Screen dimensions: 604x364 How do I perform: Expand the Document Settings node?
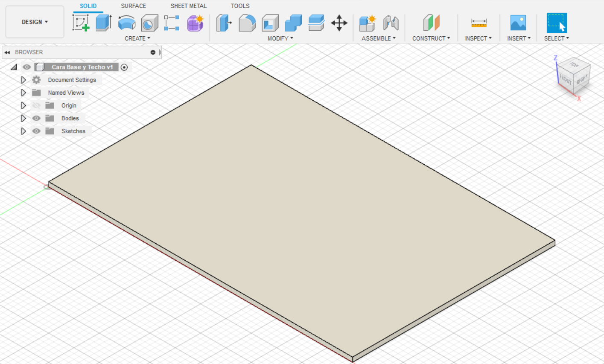[23, 80]
